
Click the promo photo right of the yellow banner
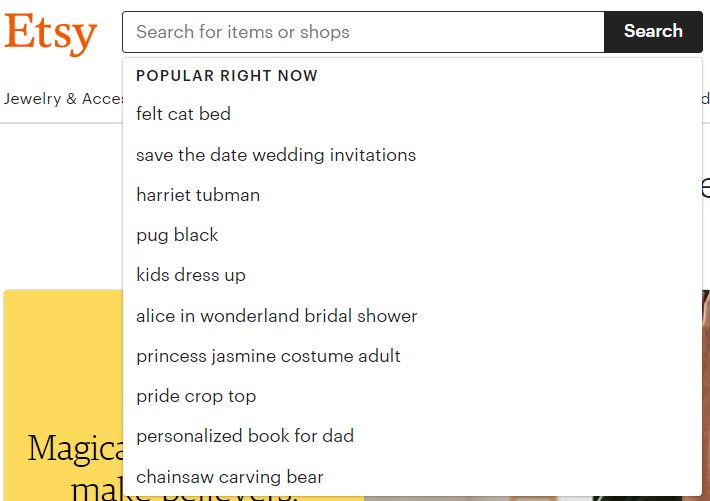click(x=706, y=395)
